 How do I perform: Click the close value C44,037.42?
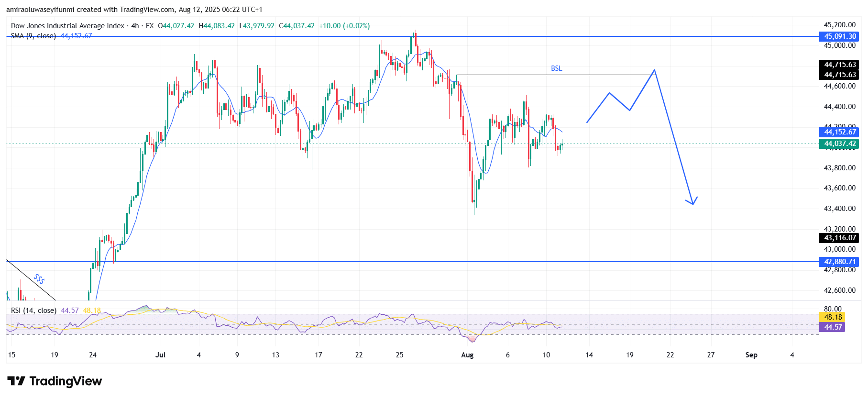tap(297, 26)
